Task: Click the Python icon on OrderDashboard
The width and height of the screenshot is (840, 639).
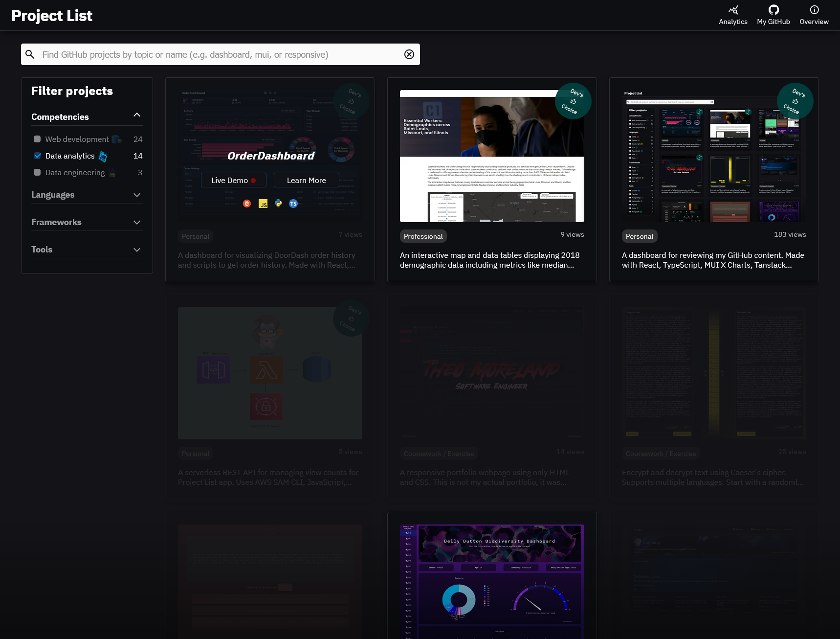Action: 278,203
